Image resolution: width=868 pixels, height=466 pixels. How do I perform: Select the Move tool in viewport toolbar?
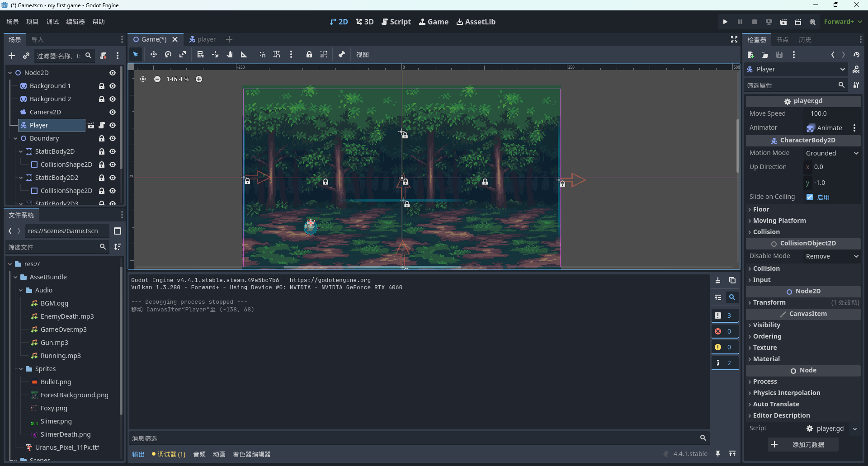(154, 55)
